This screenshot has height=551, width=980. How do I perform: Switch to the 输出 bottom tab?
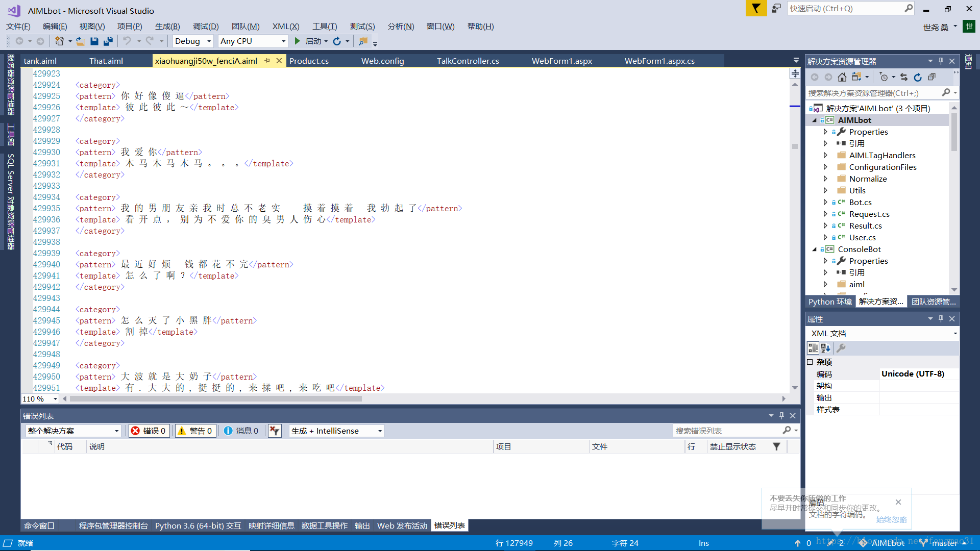tap(362, 526)
